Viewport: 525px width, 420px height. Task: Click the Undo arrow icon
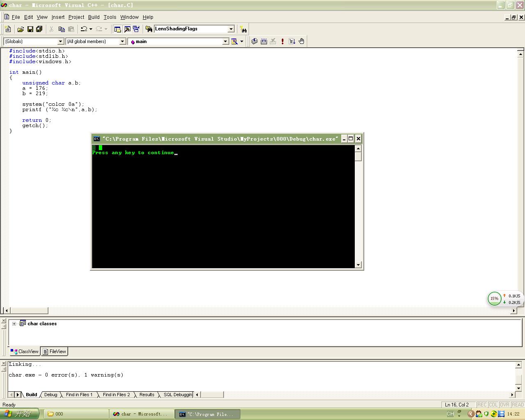coord(84,29)
